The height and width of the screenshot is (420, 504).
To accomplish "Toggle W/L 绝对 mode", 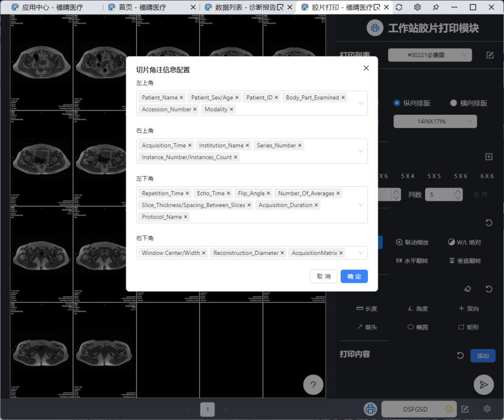I will point(464,242).
